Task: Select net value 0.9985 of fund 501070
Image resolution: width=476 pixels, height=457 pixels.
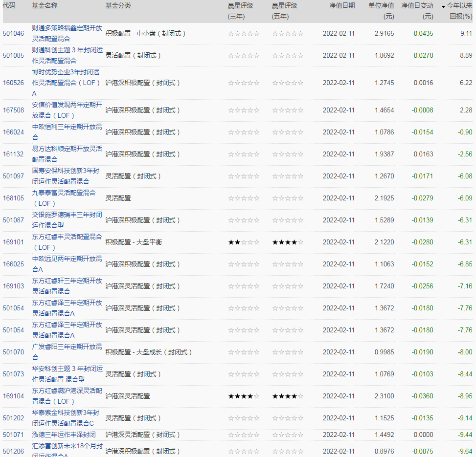Action: point(385,352)
